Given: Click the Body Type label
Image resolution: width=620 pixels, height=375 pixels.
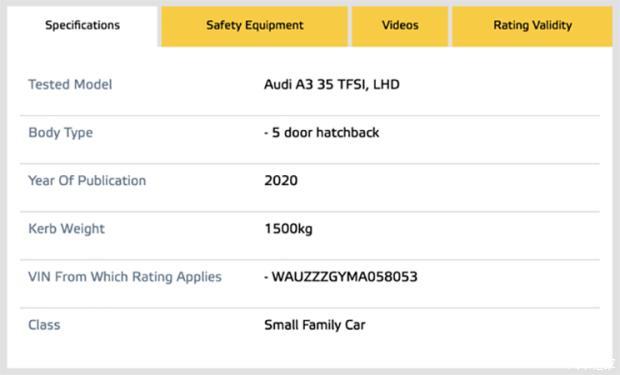Looking at the screenshot, I should coord(60,133).
